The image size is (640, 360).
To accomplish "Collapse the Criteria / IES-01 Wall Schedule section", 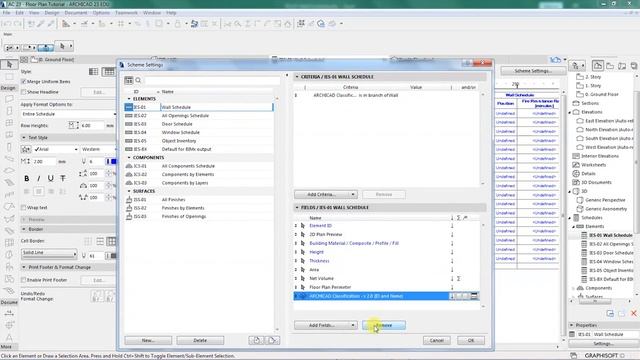I will click(x=297, y=77).
